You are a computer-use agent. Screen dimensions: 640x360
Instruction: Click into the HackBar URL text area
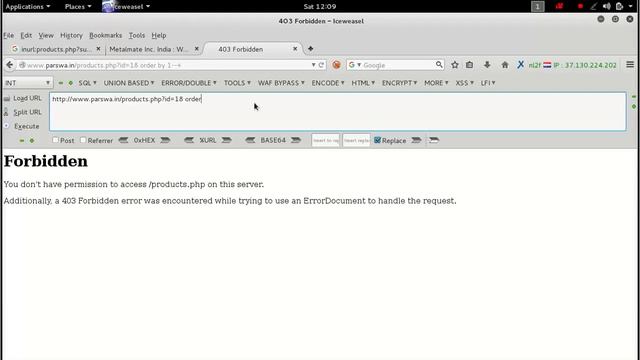(x=338, y=111)
